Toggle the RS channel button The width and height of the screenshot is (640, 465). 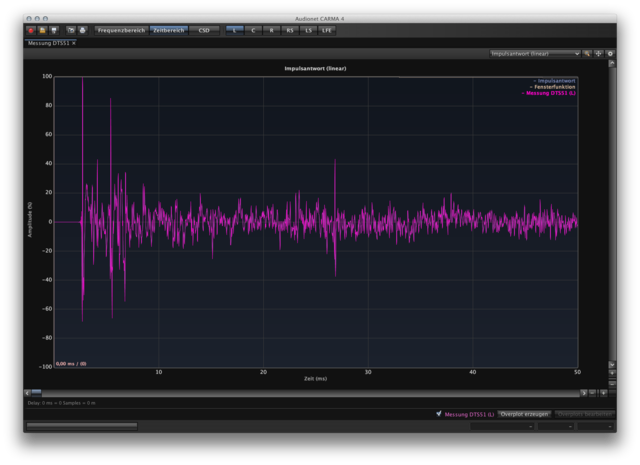pos(290,30)
